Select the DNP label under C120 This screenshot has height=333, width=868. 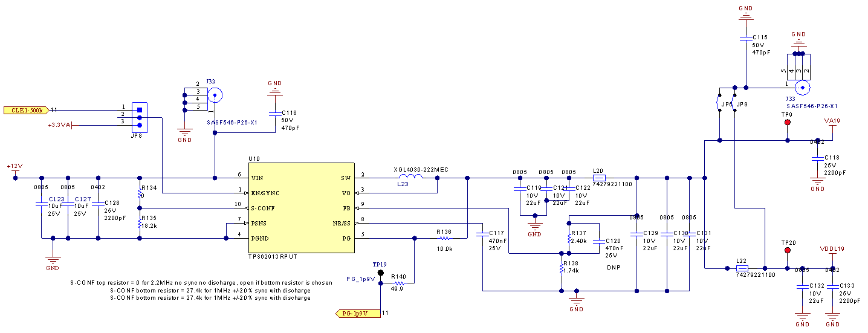click(x=613, y=267)
